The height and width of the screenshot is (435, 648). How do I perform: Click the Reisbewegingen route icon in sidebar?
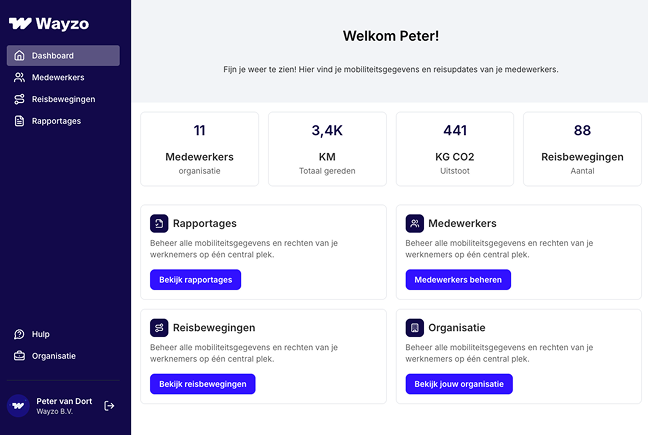coord(20,99)
